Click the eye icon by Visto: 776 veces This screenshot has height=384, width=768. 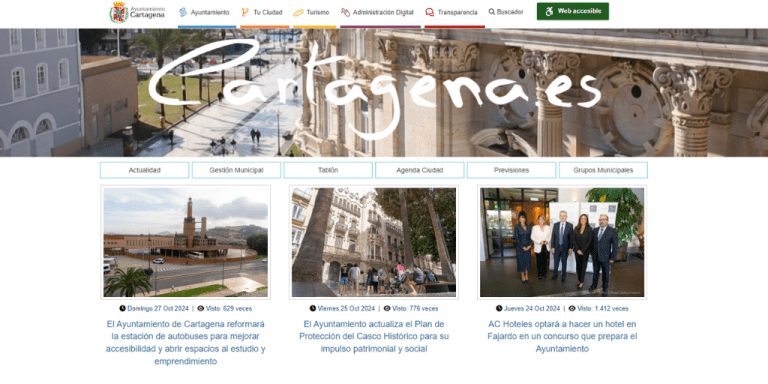387,309
